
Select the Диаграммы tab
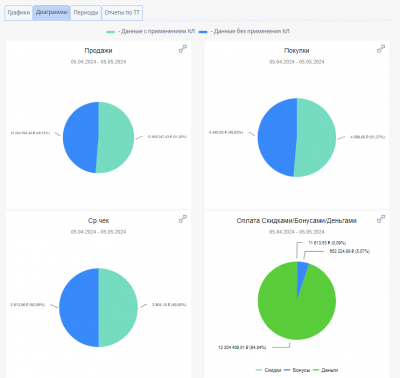click(52, 13)
